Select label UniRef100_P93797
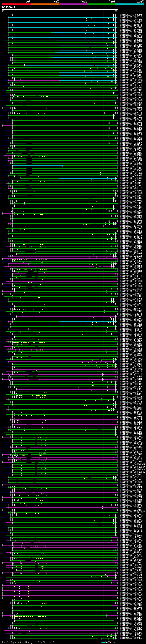This screenshot has height=644, width=146. (131, 146)
